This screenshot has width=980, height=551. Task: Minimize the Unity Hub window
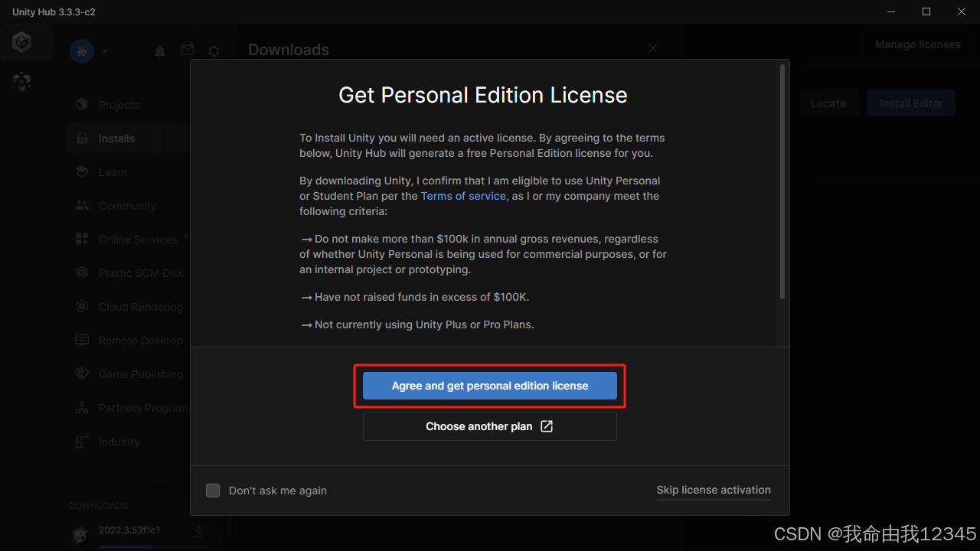[x=890, y=11]
